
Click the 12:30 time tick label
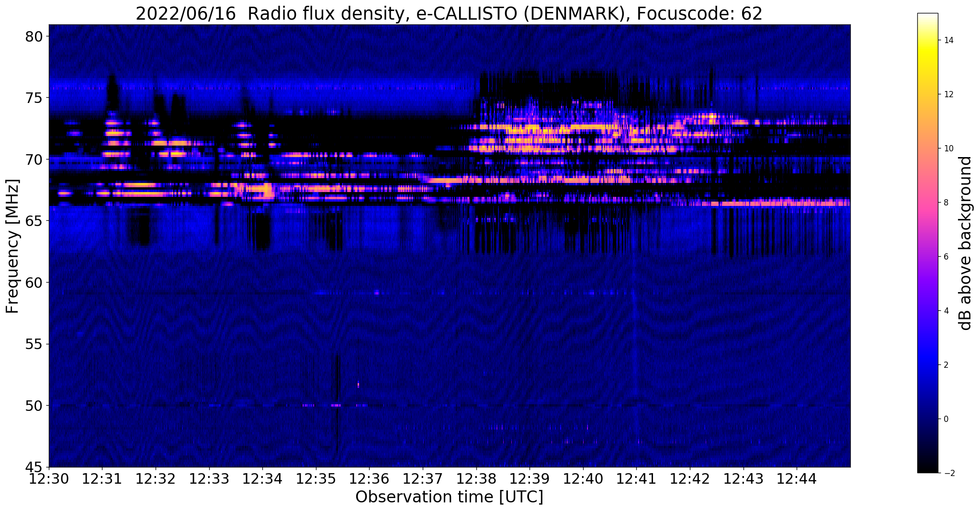coord(49,479)
